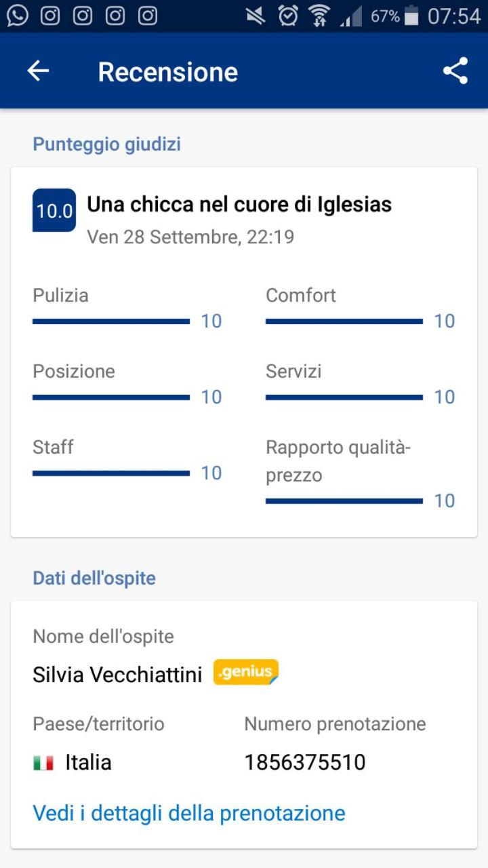
Task: Tap booking number 1856375510
Action: tap(305, 762)
